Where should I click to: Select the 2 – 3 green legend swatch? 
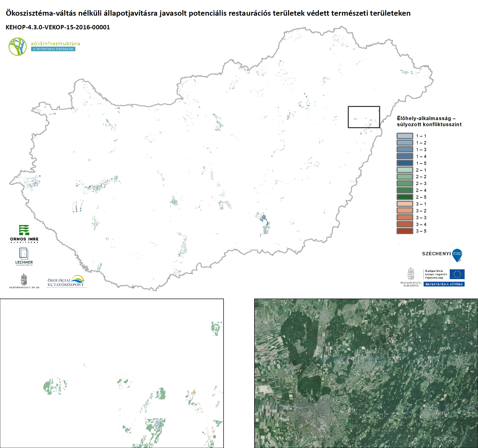405,184
